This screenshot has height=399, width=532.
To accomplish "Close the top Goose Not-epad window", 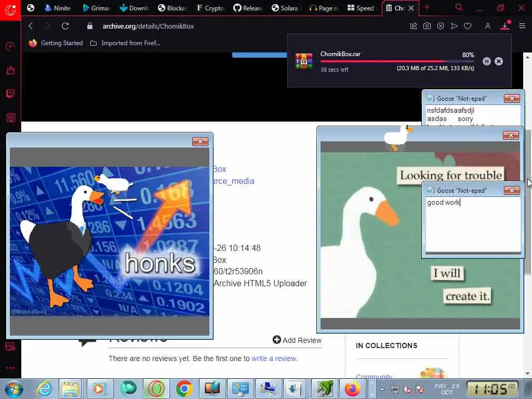I will tap(512, 98).
